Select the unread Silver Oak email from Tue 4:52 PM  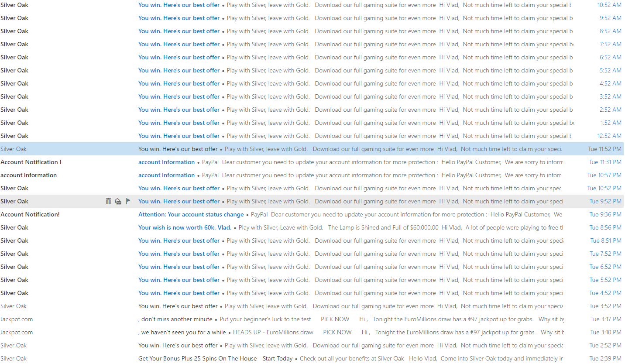pos(312,293)
